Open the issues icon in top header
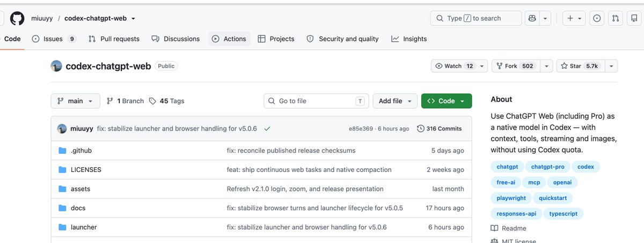 tap(597, 18)
